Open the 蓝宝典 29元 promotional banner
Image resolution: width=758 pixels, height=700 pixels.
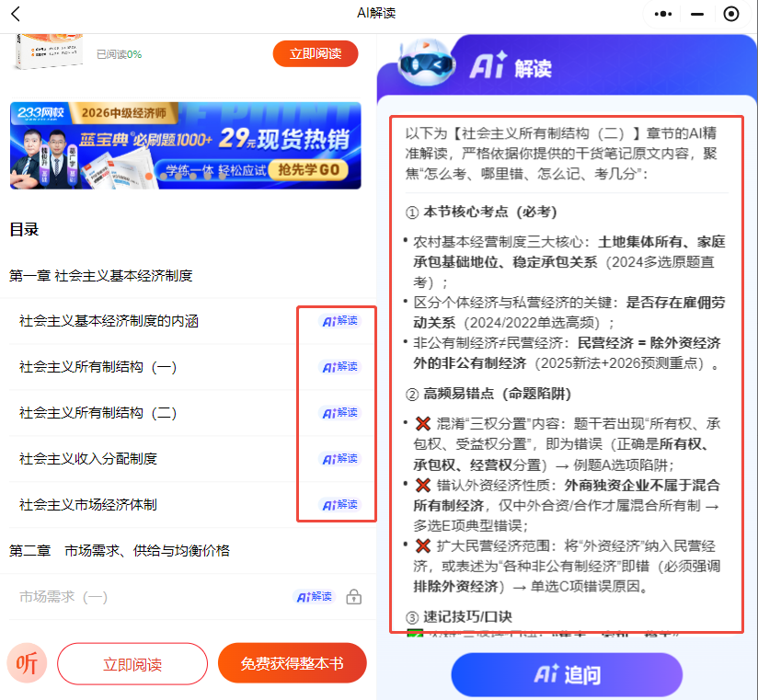click(x=184, y=144)
